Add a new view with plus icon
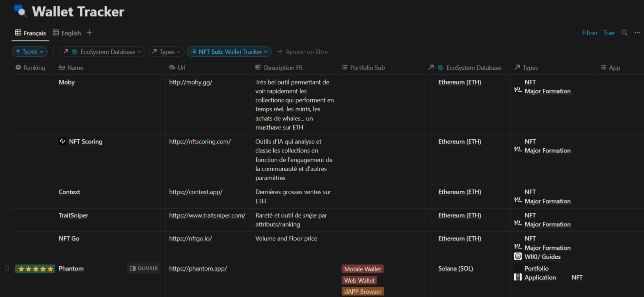The height and width of the screenshot is (297, 644). [90, 33]
